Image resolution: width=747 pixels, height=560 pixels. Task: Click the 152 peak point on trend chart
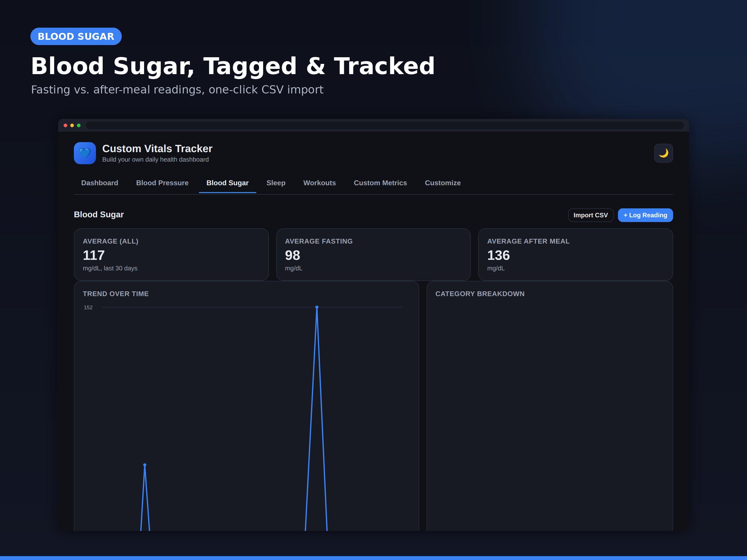coord(317,307)
